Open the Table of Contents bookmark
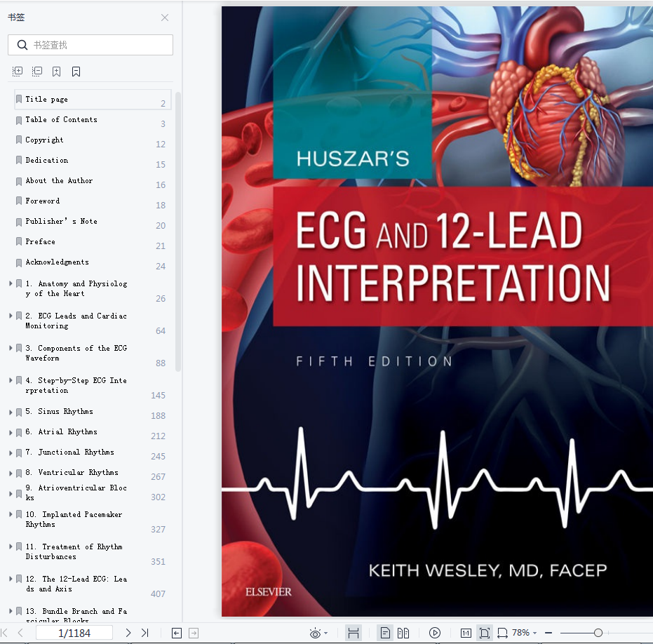 click(x=93, y=120)
